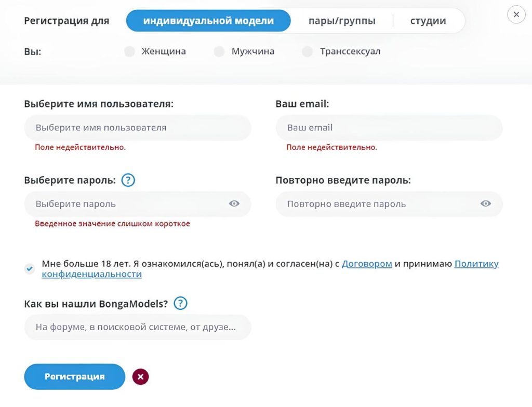Select the индивидуальной модели tab
Viewport: 532px width, 407px height.
point(208,21)
